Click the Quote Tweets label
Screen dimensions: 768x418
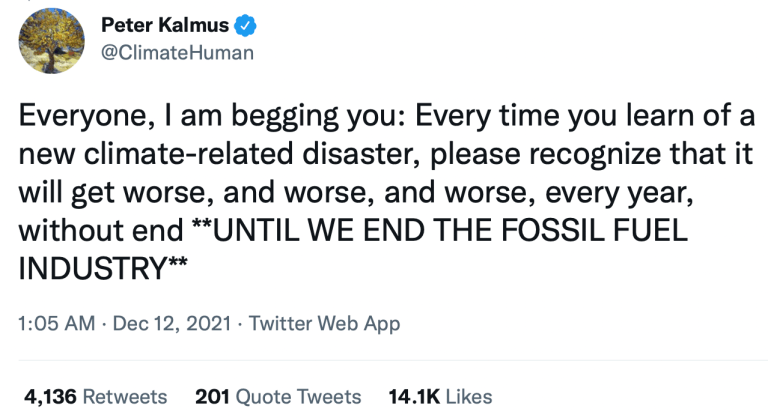pos(299,396)
